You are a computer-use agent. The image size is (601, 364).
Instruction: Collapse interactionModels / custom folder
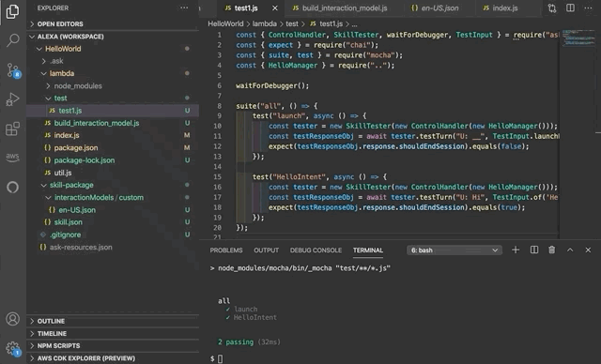pos(113,198)
